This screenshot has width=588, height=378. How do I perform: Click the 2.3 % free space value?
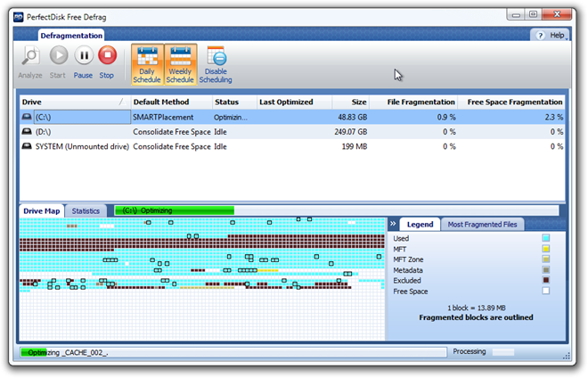click(x=554, y=117)
